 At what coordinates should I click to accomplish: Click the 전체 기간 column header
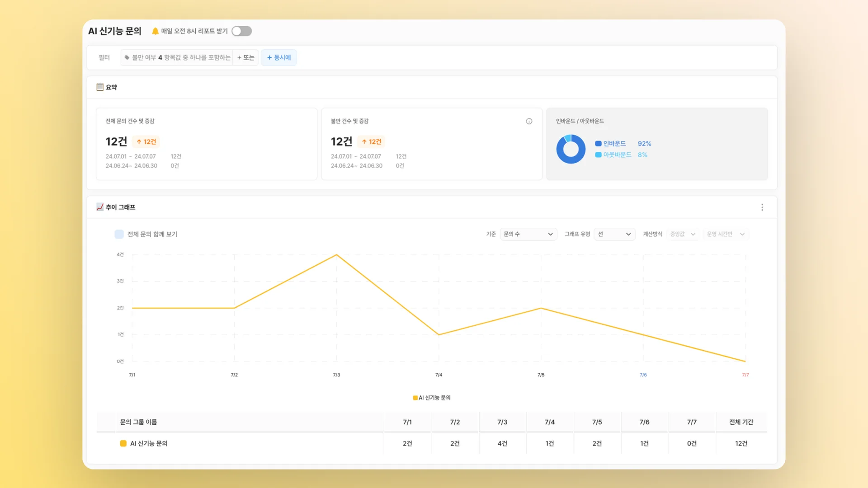[x=741, y=422]
